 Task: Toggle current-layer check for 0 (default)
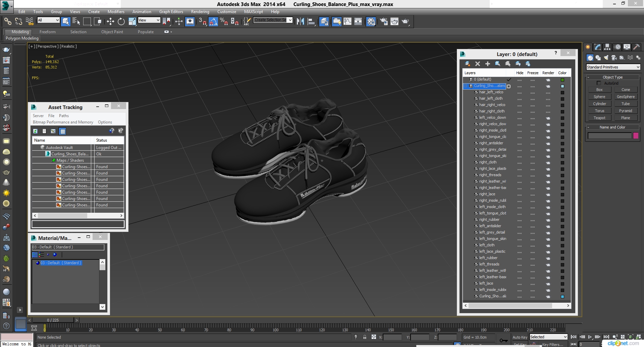(x=509, y=80)
